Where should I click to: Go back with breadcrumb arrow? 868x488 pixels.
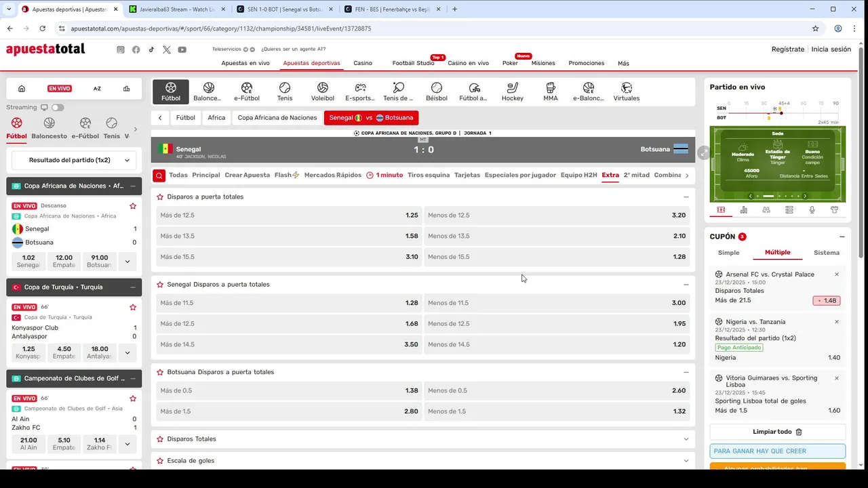(x=160, y=118)
